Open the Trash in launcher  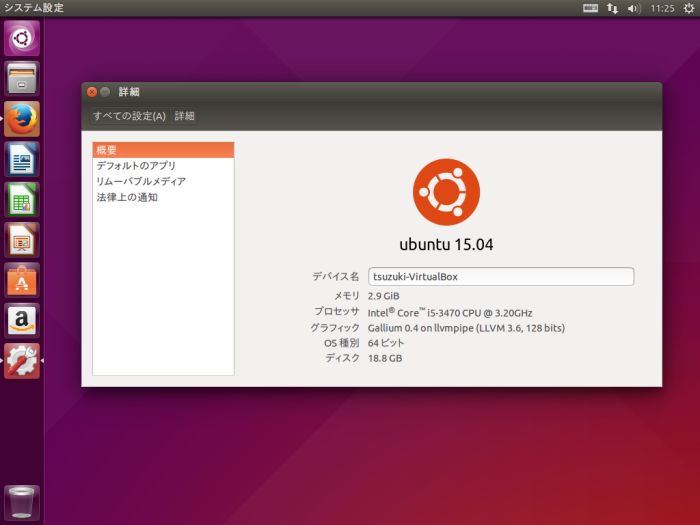22,503
